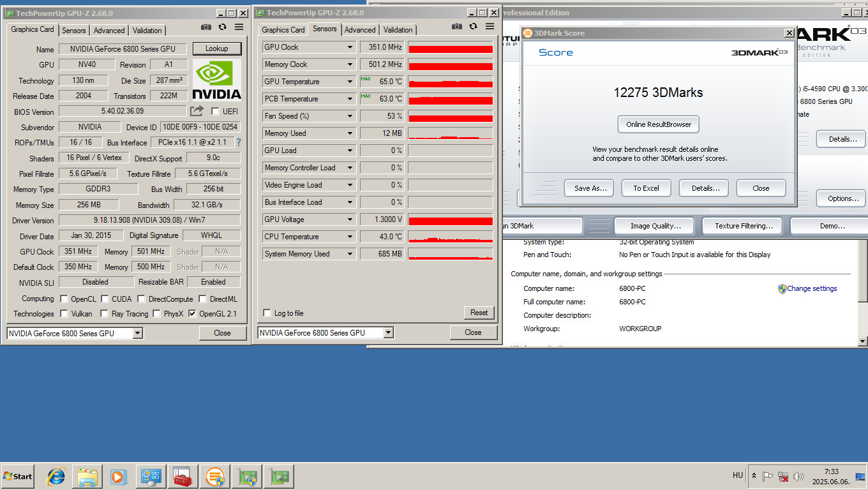Toggle the UEFI checkbox
Screen dimensions: 868x490
pyautogui.click(x=215, y=112)
